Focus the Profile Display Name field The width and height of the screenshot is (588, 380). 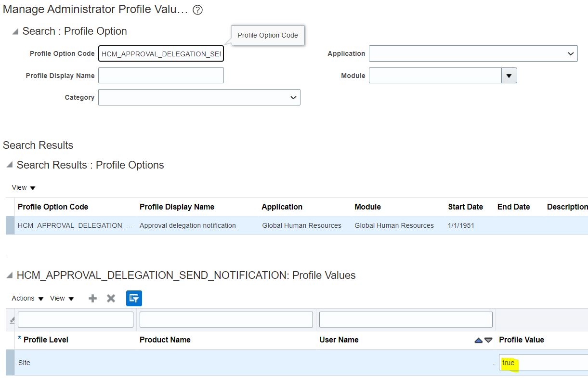pyautogui.click(x=161, y=76)
